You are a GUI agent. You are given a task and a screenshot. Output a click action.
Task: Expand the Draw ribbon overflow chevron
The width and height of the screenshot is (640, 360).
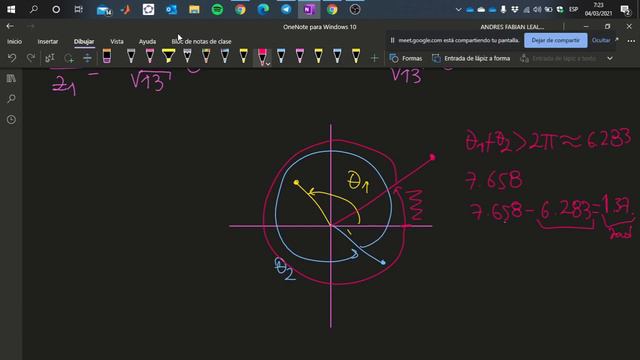tap(610, 58)
